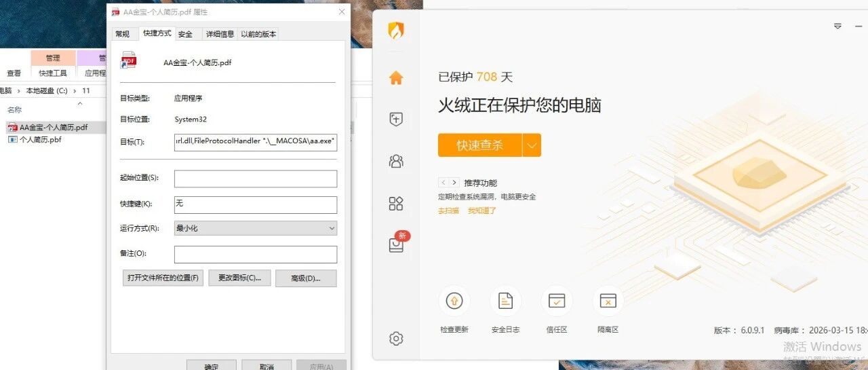868x370 pixels.
Task: Click 本地磁盘 (C:) in address bar
Action: pos(46,90)
